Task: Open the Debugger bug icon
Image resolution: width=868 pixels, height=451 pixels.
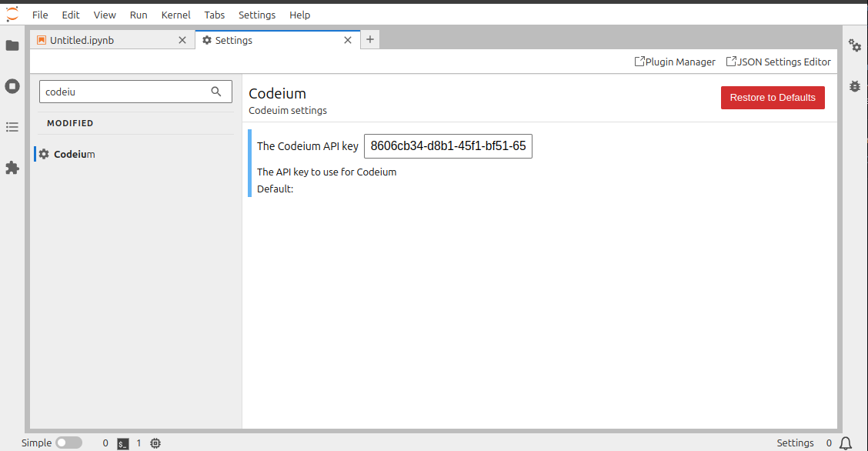Action: click(x=855, y=86)
